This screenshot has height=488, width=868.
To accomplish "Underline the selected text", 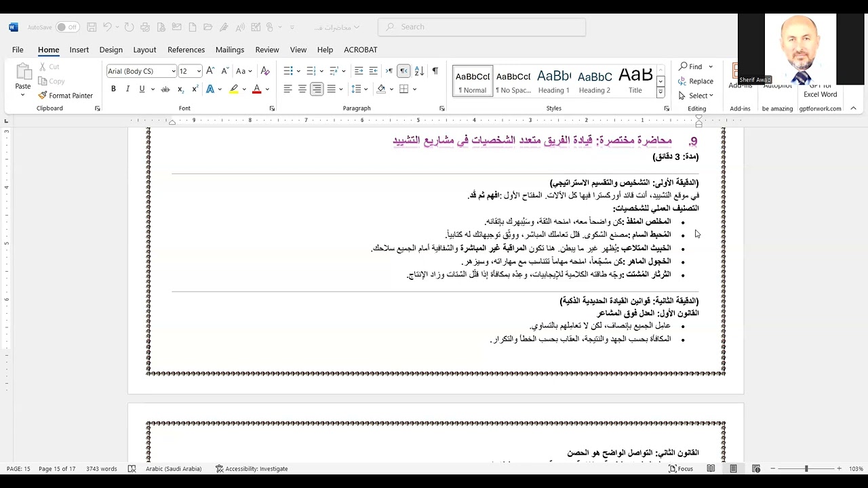I will (142, 89).
